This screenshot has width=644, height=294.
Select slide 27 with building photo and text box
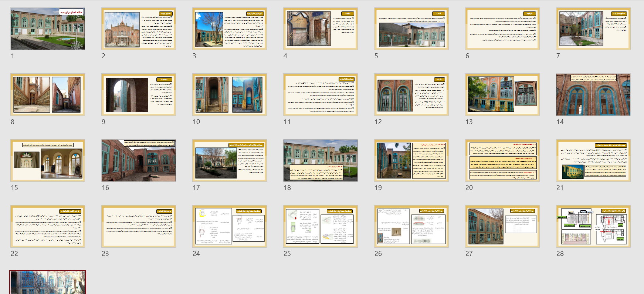[502, 227]
